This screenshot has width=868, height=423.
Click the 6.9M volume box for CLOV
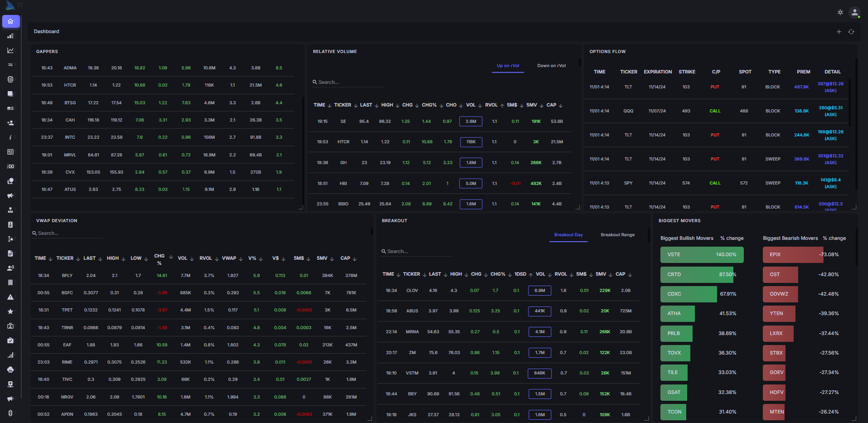pyautogui.click(x=540, y=291)
